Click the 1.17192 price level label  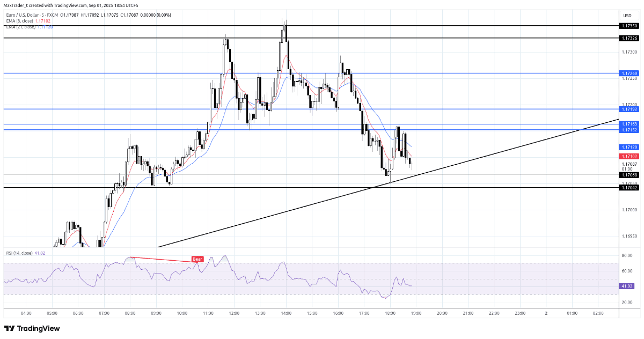630,109
